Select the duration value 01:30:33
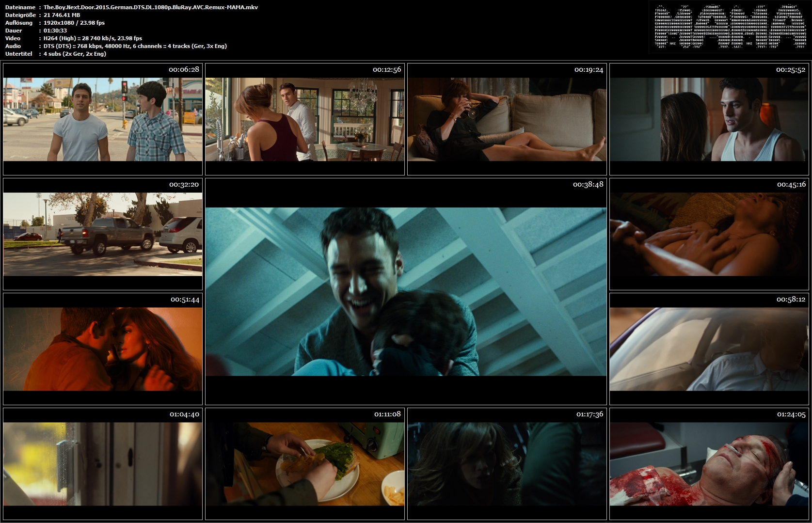The image size is (812, 523). (55, 31)
